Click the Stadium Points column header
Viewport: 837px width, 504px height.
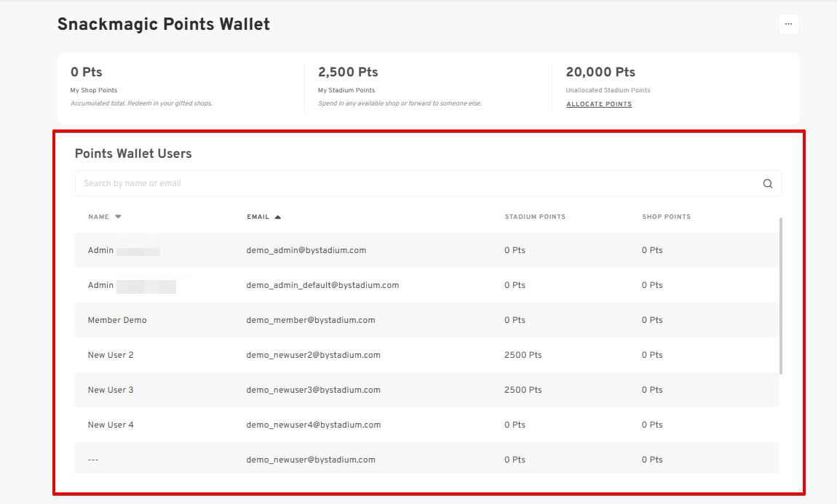(x=535, y=217)
